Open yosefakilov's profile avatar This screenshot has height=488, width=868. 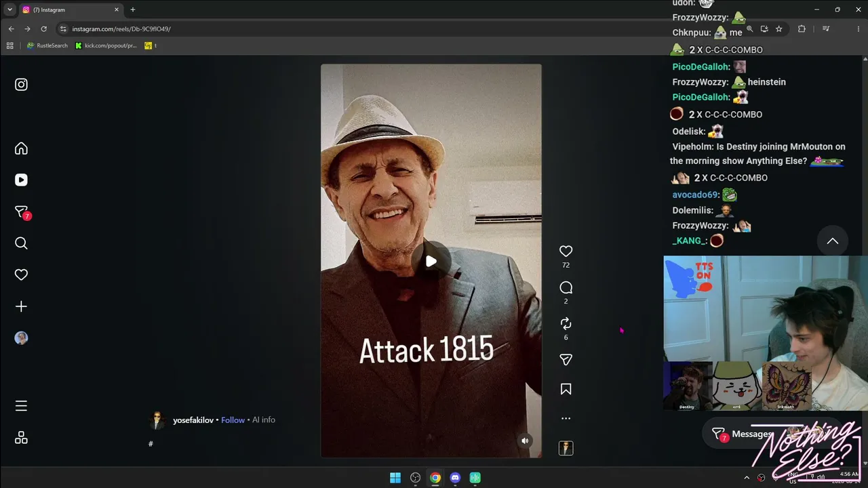(157, 420)
